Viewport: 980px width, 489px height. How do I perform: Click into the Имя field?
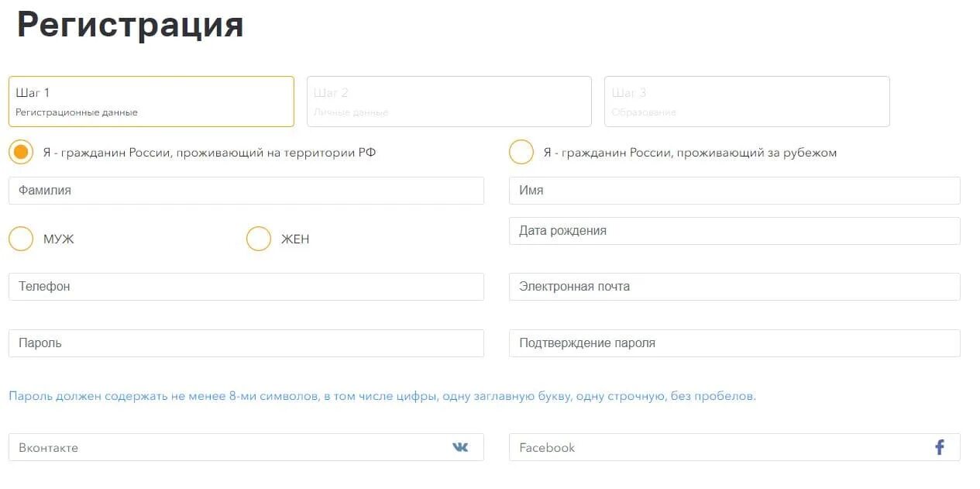[734, 191]
